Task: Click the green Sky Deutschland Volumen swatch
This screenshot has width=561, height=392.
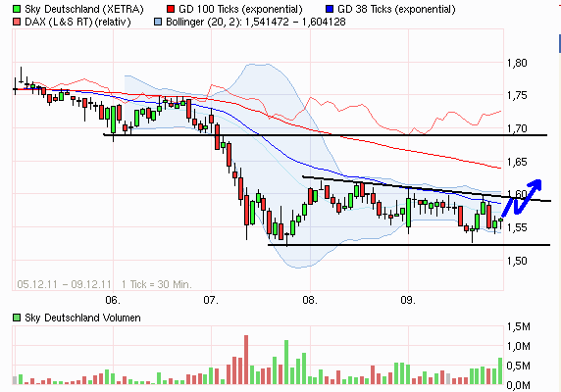Action: (17, 318)
